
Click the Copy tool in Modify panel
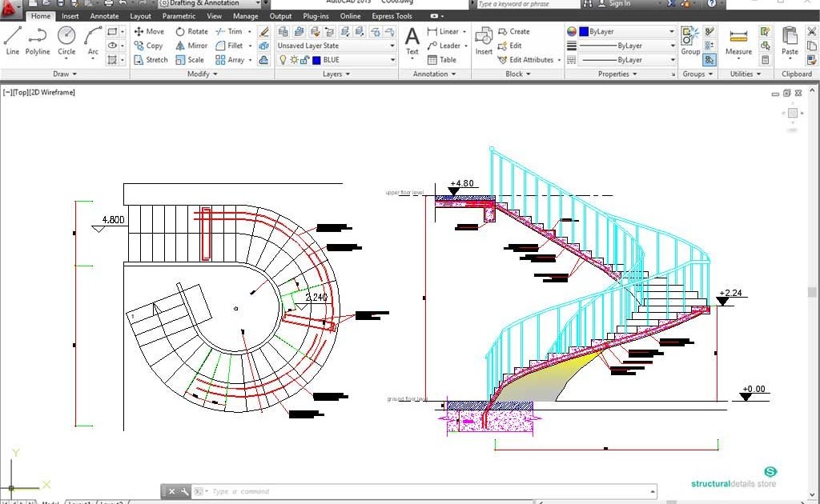coord(148,46)
